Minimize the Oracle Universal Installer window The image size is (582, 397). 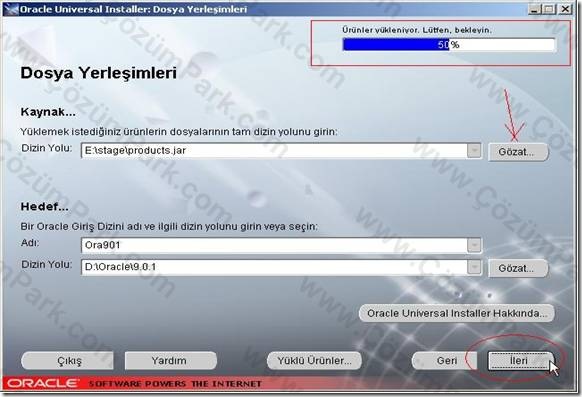[534, 9]
